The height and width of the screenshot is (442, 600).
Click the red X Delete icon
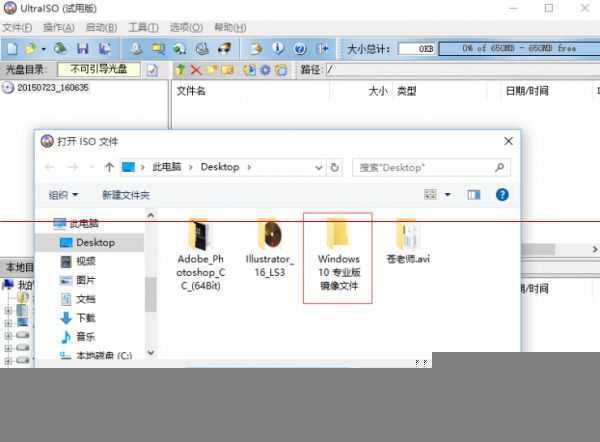[196, 70]
